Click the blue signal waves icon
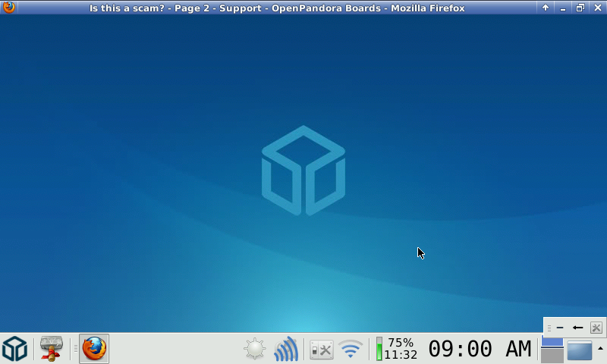This screenshot has width=607, height=364. coord(286,350)
